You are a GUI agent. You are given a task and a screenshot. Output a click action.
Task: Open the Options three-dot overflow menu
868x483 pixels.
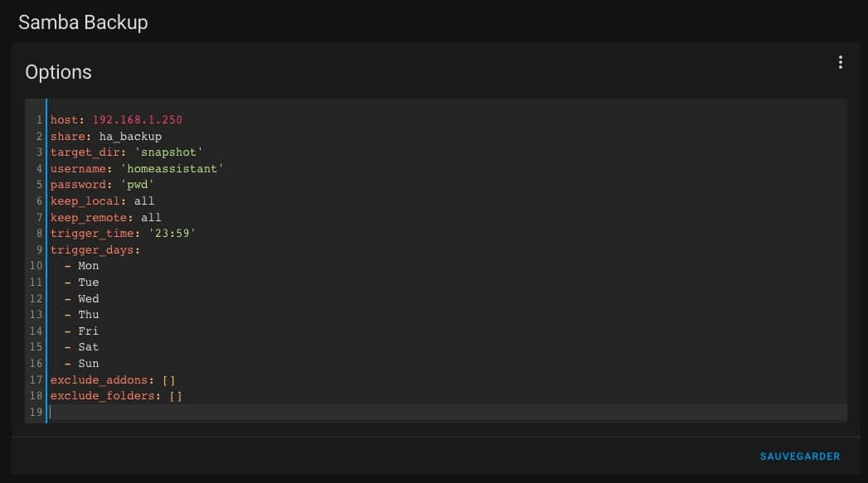click(841, 62)
